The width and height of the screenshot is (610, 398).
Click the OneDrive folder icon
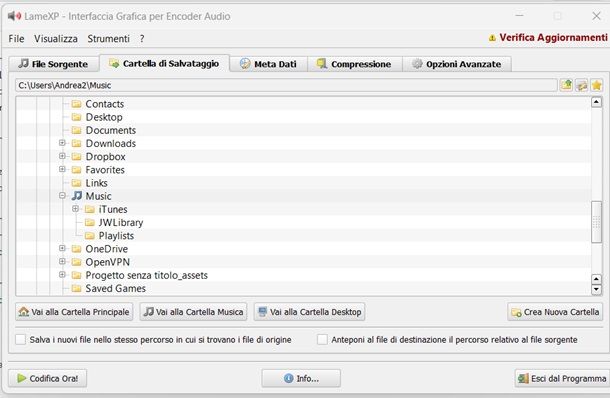pyautogui.click(x=77, y=249)
